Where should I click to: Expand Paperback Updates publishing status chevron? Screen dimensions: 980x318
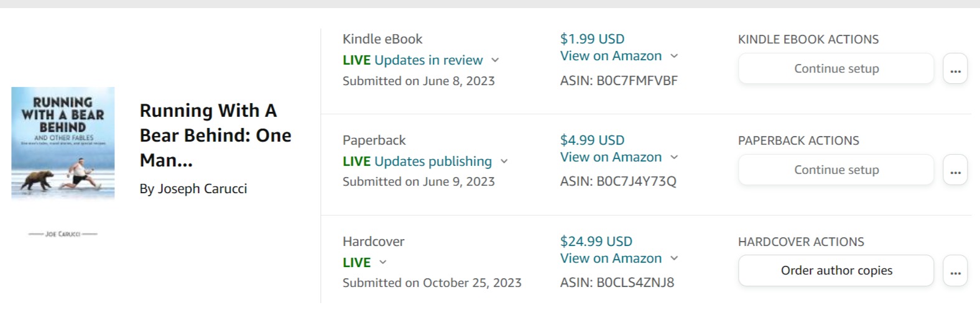click(504, 161)
